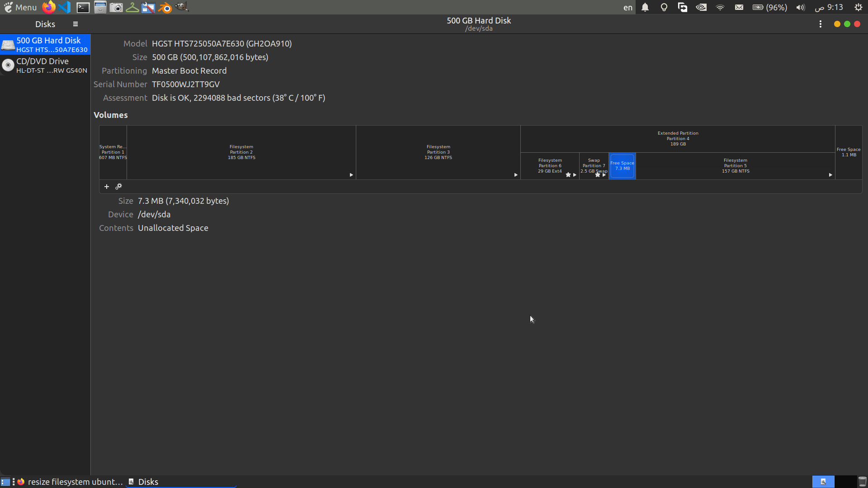Open the hamburger menu beside Disks heading

pyautogui.click(x=75, y=23)
